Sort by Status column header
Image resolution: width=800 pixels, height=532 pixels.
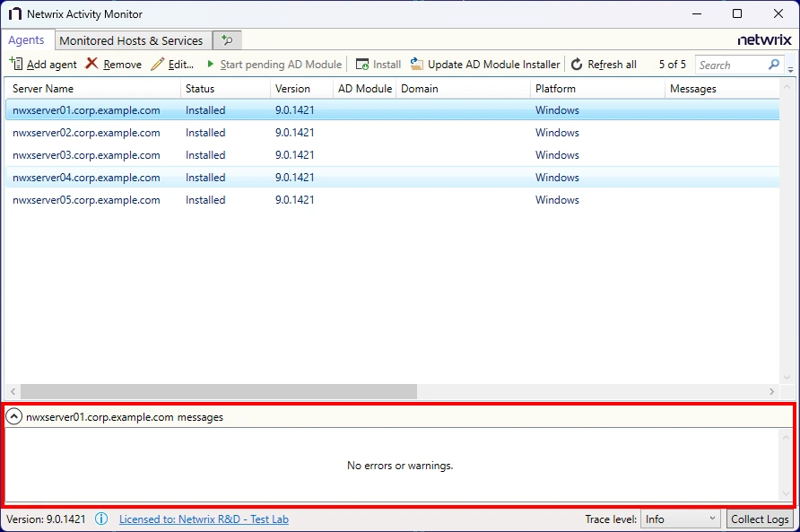click(x=200, y=89)
